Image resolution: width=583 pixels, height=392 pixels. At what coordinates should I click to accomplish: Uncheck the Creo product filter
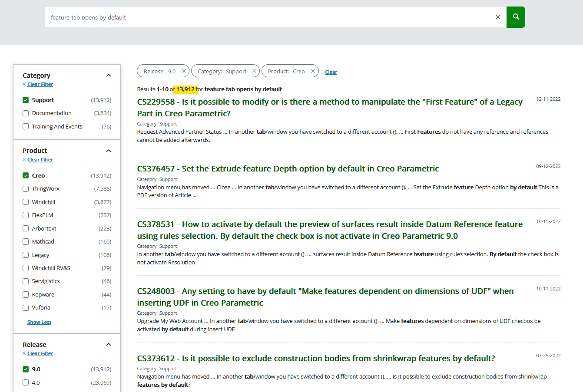(x=25, y=175)
